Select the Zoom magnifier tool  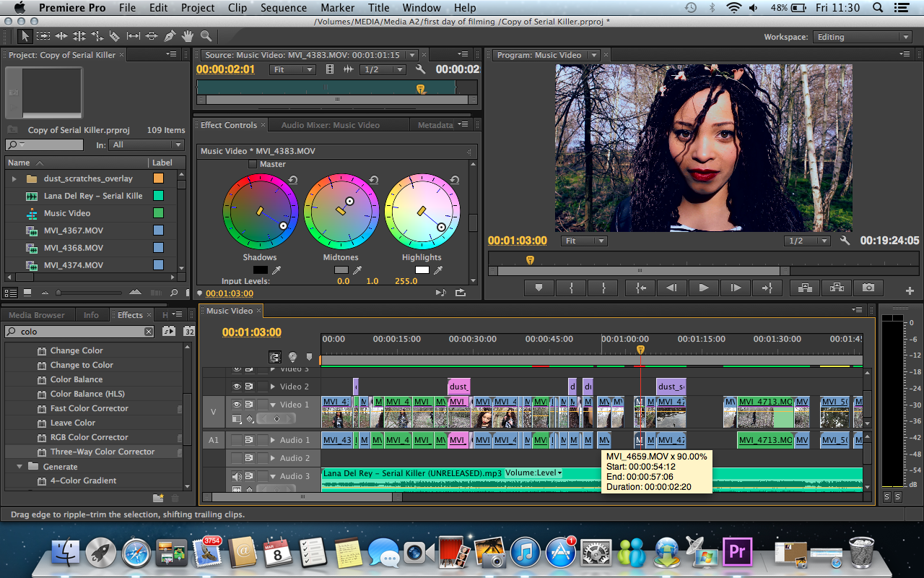pyautogui.click(x=206, y=36)
